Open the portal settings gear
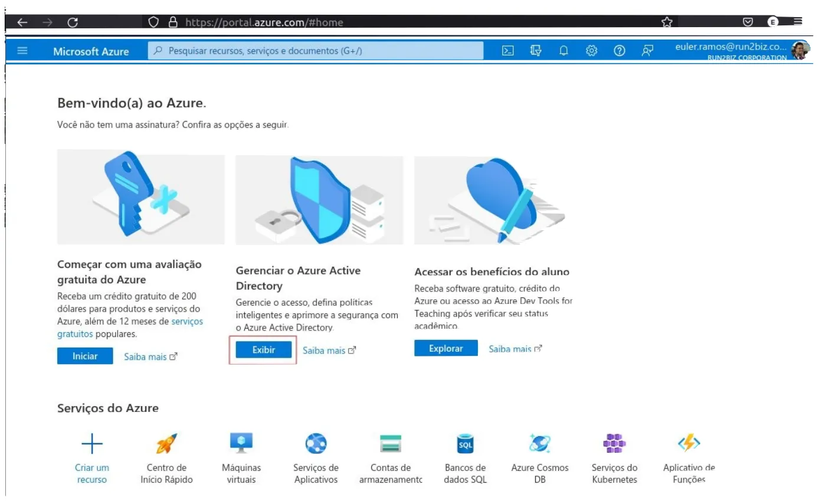The image size is (822, 504). tap(592, 51)
